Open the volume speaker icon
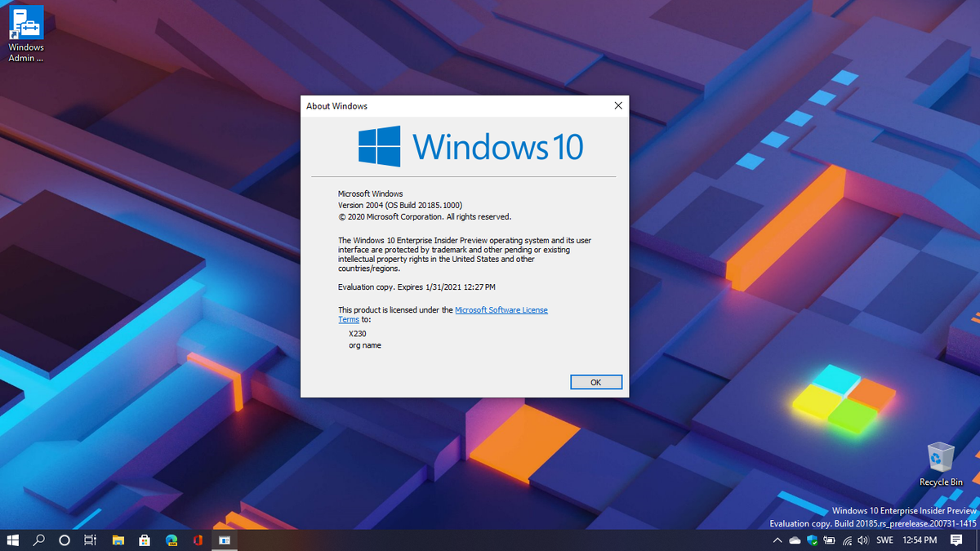Image resolution: width=980 pixels, height=551 pixels. pyautogui.click(x=863, y=540)
